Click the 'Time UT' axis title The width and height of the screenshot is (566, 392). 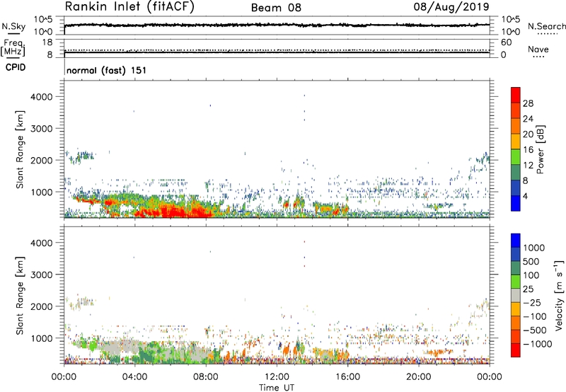[x=277, y=388]
